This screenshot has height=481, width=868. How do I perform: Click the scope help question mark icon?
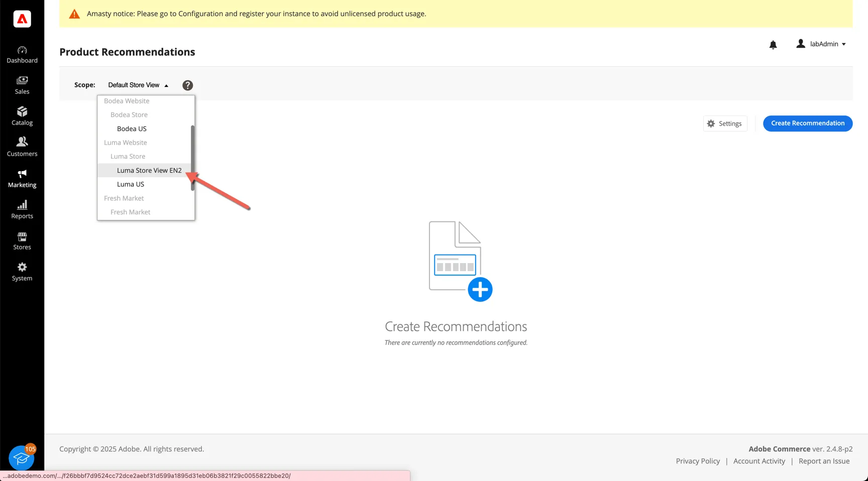[187, 85]
